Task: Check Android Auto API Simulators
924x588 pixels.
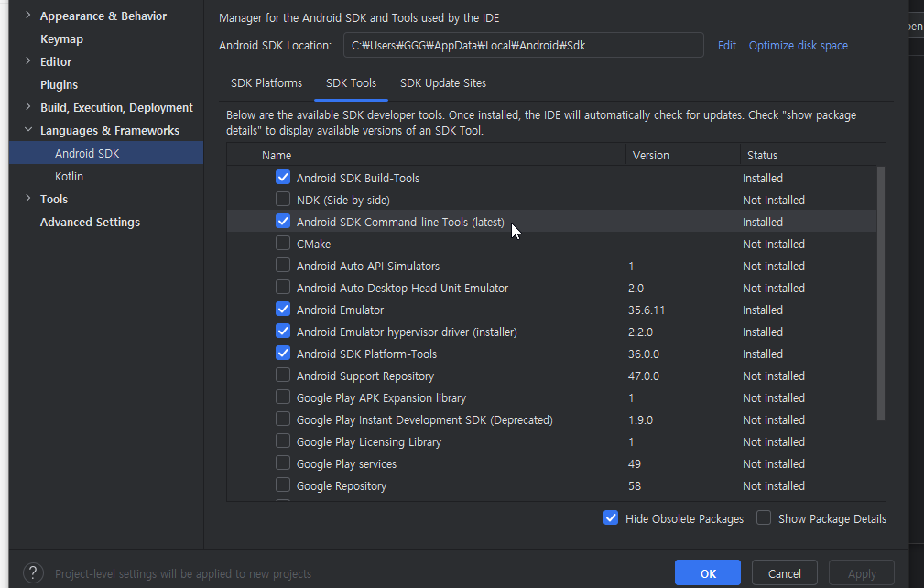Action: [283, 265]
